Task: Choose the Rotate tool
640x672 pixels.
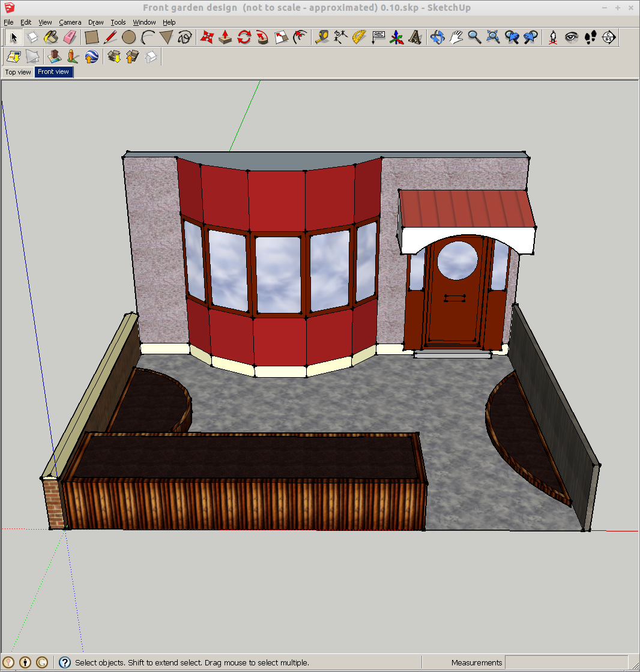Action: (244, 38)
